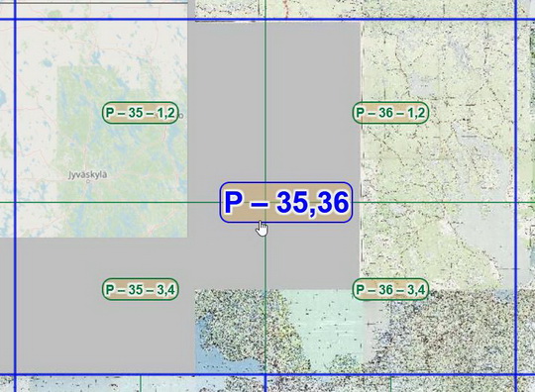Screen dimensions: 535x392
Task: Select the P – 35 – 3,4 sheet label
Action: [141, 289]
